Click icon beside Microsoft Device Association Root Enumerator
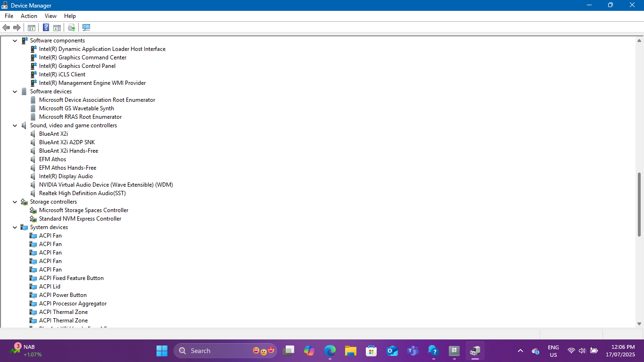644x362 pixels. (33, 100)
